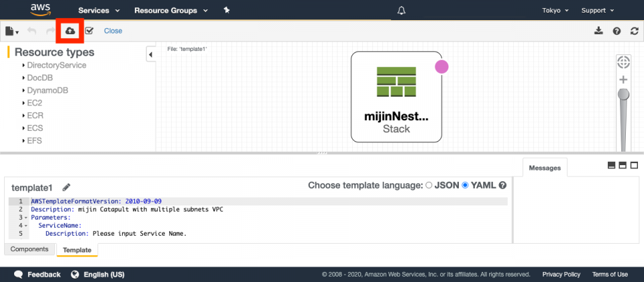The width and height of the screenshot is (644, 282).
Task: Switch to the Messages tab
Action: coord(545,168)
